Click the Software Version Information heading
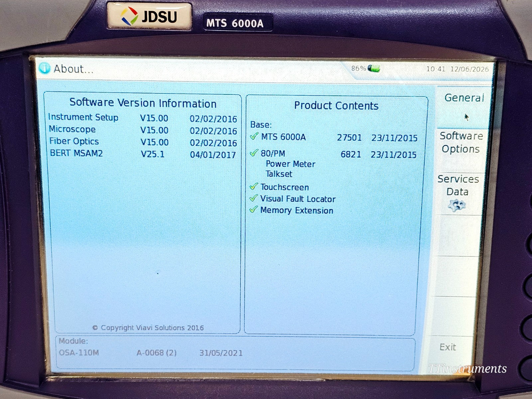The height and width of the screenshot is (399, 532). (143, 103)
